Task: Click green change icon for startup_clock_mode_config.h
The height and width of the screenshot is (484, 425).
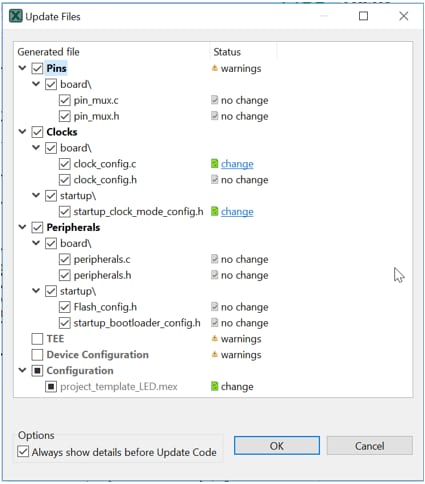Action: click(215, 211)
